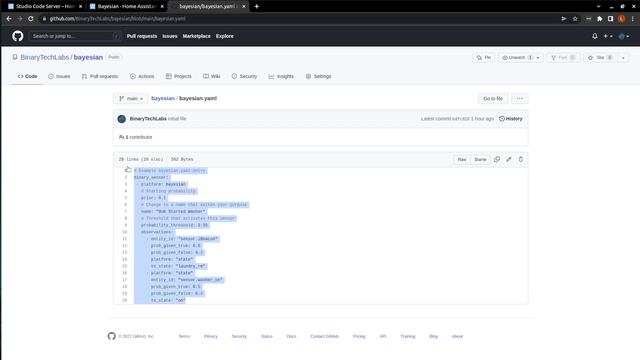Image resolution: width=640 pixels, height=360 pixels.
Task: Open Issues in the top navigation
Action: tap(170, 36)
